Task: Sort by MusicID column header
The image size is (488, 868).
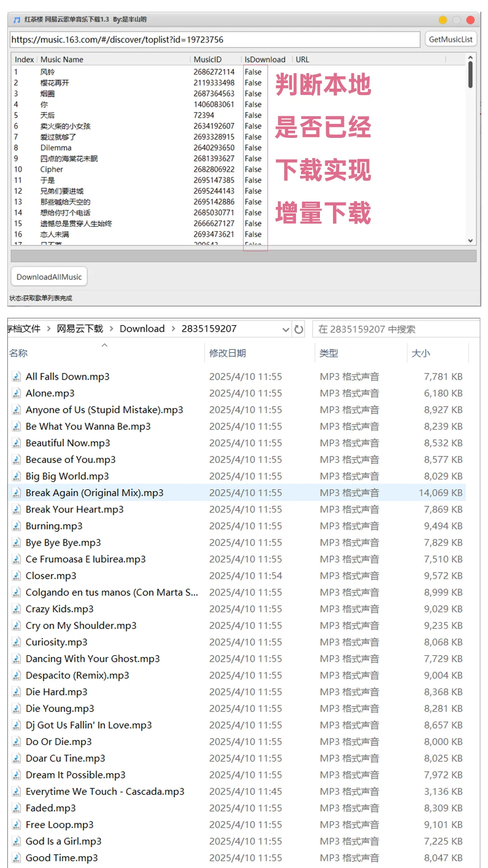Action: pos(208,59)
